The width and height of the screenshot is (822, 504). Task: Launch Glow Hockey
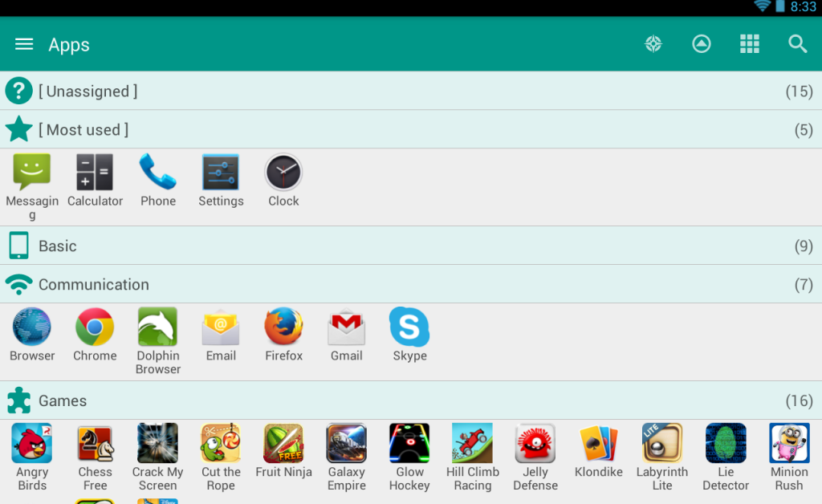pyautogui.click(x=409, y=457)
